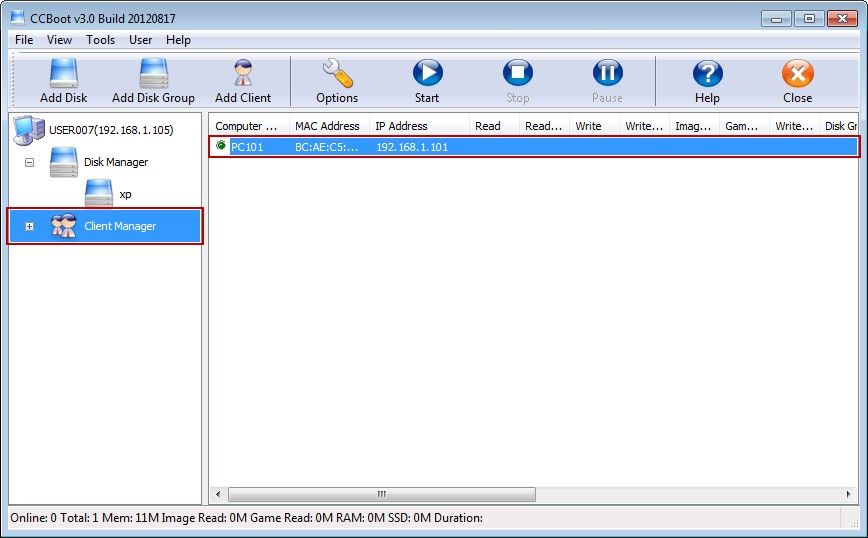Click the green status icon of PC101
The height and width of the screenshot is (538, 868).
[221, 146]
